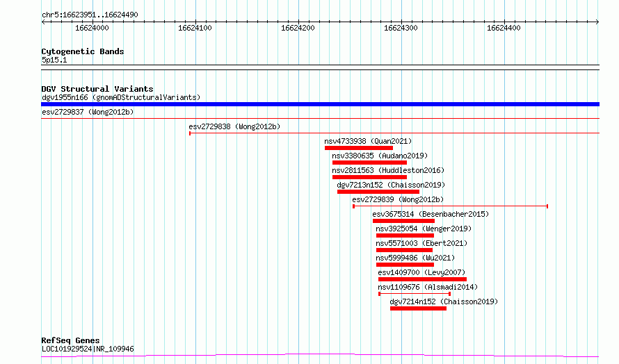The image size is (619, 364).
Task: Select the esv1409700 red variant bar
Action: [422, 279]
